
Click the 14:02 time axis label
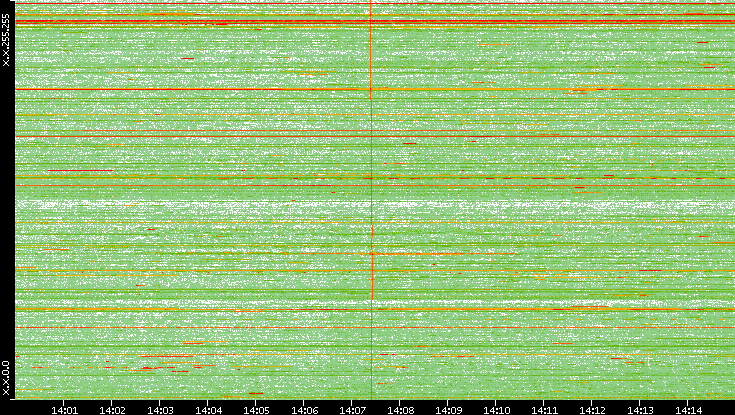[x=112, y=410]
